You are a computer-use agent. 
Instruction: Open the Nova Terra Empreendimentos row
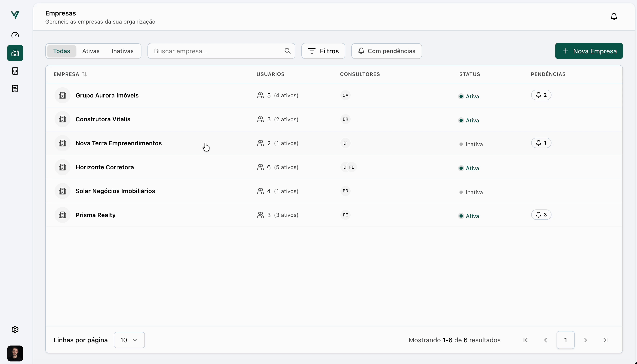(x=334, y=143)
